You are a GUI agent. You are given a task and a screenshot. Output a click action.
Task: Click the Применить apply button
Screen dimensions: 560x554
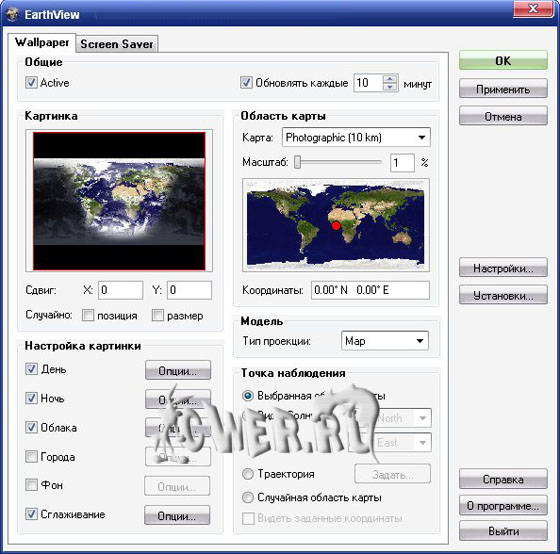(x=503, y=89)
